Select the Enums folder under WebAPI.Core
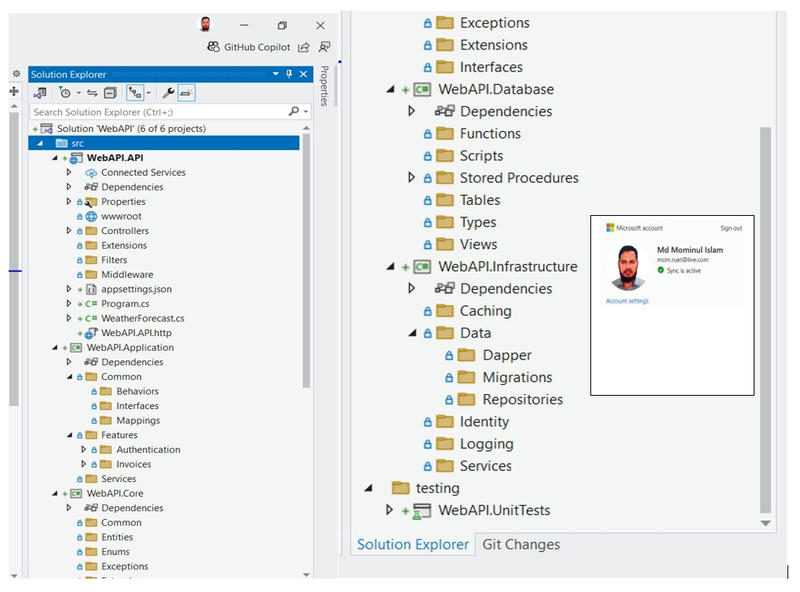The width and height of the screenshot is (800, 592). click(115, 552)
